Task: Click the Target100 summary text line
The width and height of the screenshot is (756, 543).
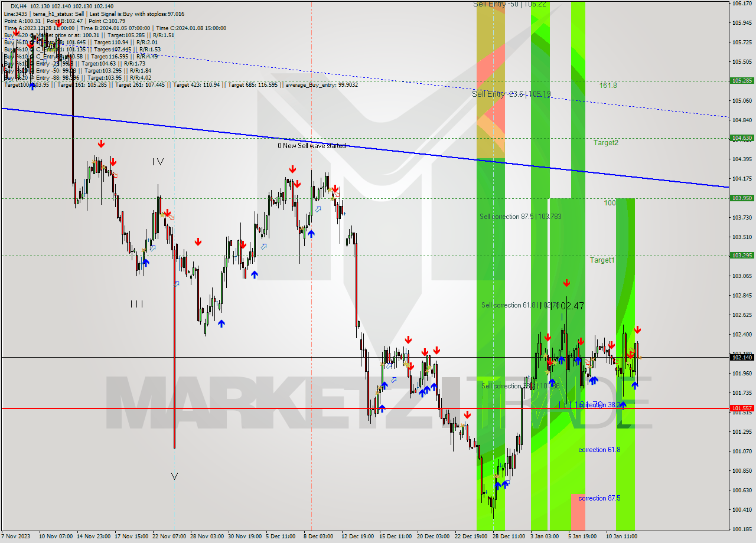Action: tap(181, 85)
